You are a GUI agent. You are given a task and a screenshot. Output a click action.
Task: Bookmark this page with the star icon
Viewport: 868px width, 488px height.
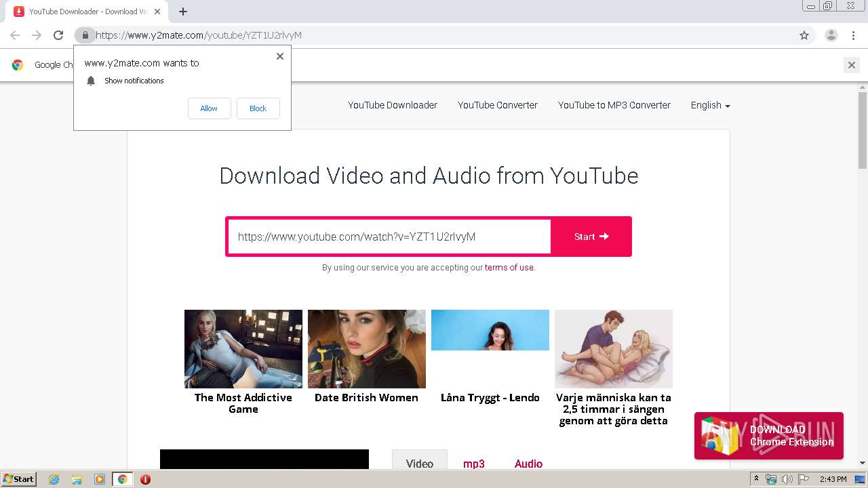(804, 35)
